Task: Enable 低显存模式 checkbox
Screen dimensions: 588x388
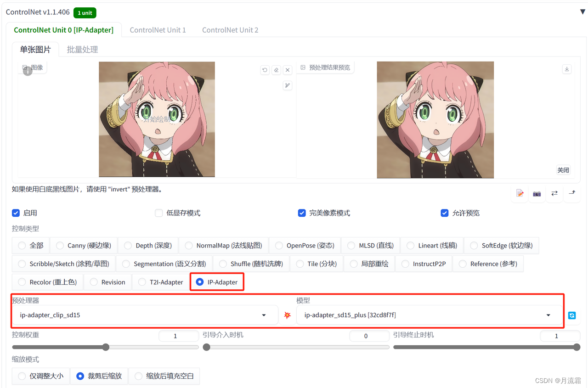Action: click(x=159, y=213)
